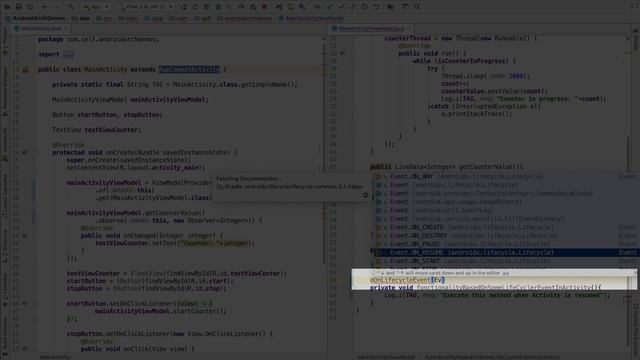Screen dimensions: 640x360
Task: Click in the @OnLifecycleEvent annotation parentheses
Action: [x=439, y=280]
